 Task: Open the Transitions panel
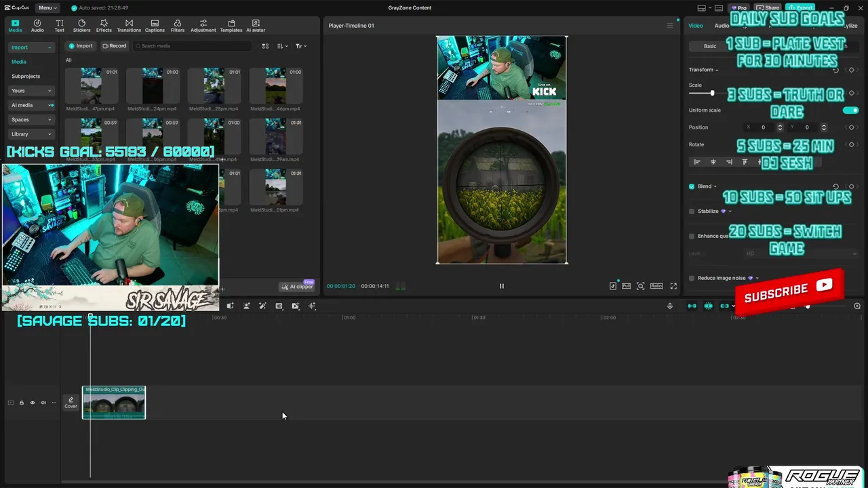pyautogui.click(x=129, y=26)
